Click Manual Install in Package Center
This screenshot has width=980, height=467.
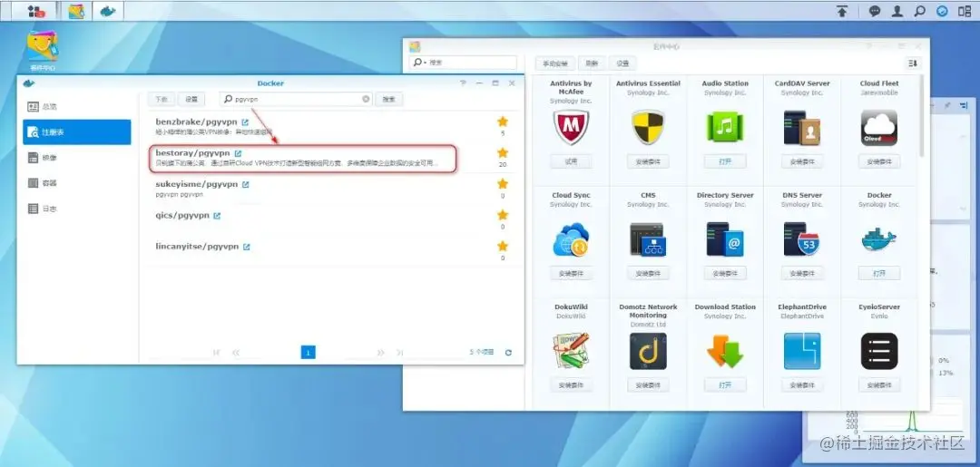(x=554, y=63)
